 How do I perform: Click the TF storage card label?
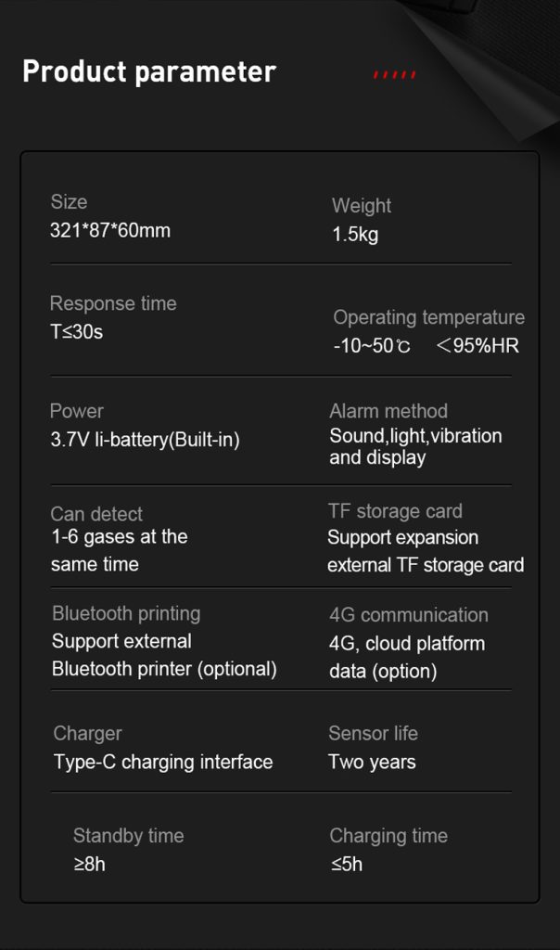(x=395, y=511)
